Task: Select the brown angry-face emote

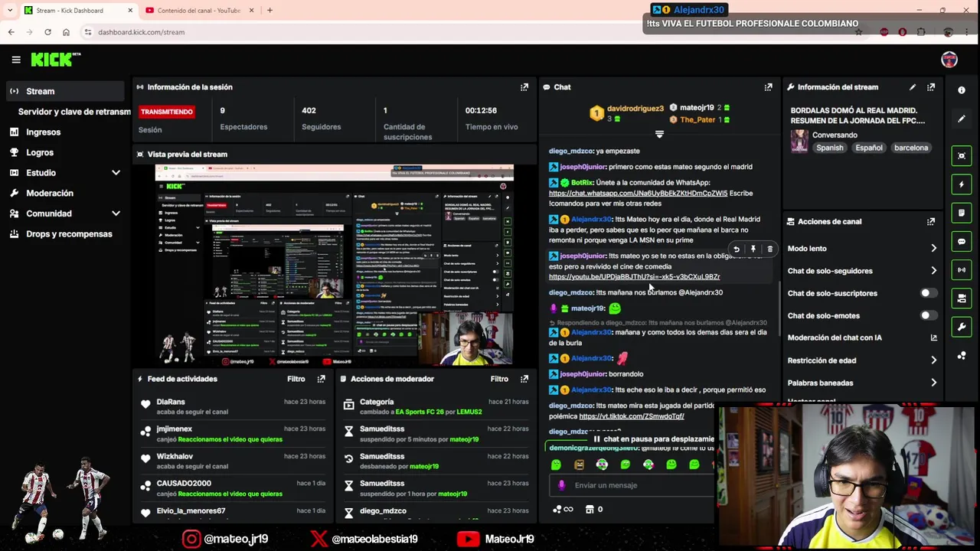Action: coord(579,465)
